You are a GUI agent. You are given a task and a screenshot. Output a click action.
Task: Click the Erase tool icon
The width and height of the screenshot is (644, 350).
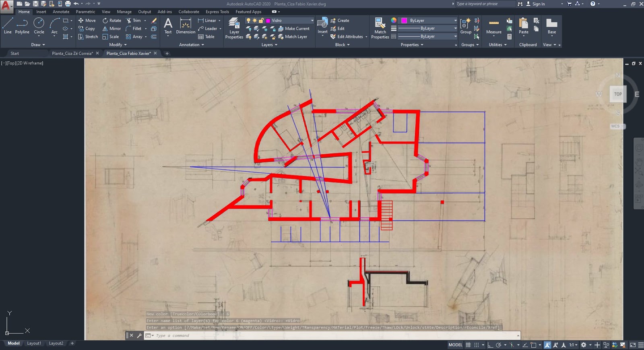[154, 21]
